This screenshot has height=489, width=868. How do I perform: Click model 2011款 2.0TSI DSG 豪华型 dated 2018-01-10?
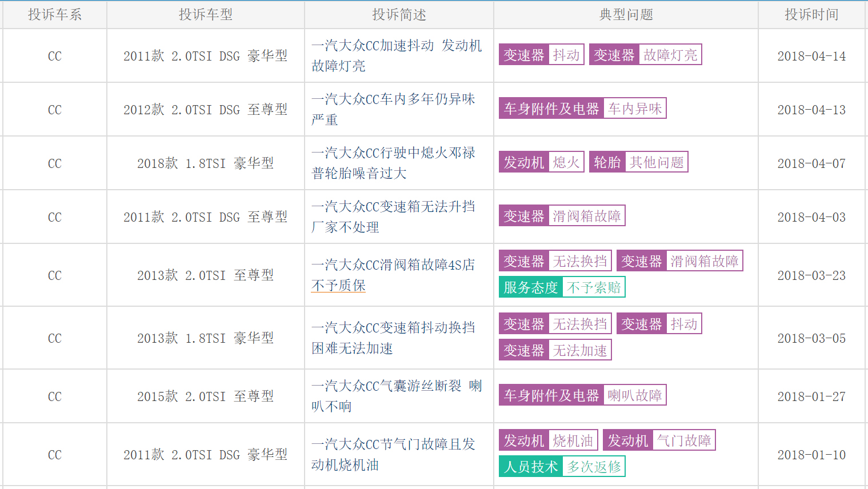[x=206, y=455]
